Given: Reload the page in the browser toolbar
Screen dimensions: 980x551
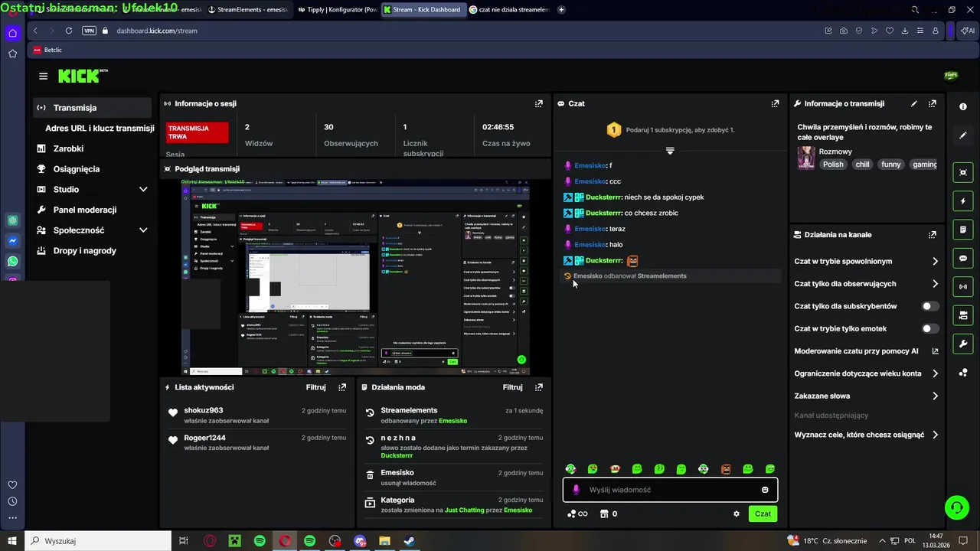Looking at the screenshot, I should tap(69, 31).
